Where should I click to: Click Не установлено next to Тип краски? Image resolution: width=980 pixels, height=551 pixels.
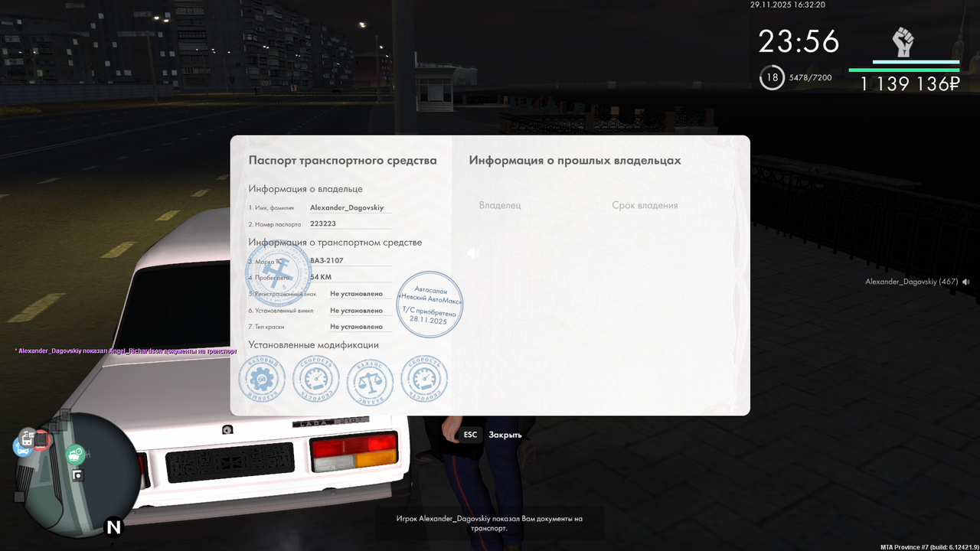pos(356,326)
